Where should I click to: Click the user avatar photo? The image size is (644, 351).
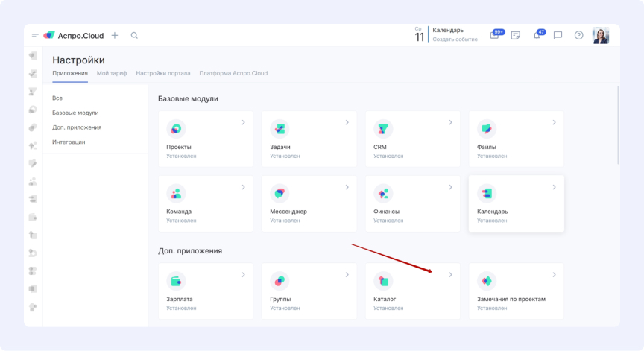(x=601, y=35)
